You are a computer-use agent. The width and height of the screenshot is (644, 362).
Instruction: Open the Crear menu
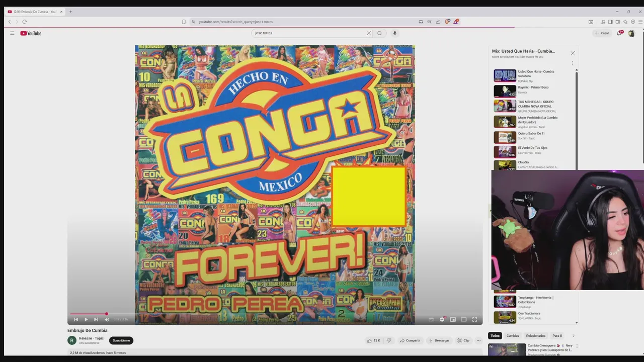point(602,33)
